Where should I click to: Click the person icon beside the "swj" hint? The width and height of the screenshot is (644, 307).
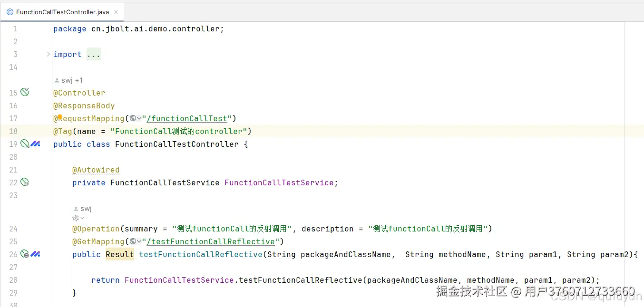(76, 209)
